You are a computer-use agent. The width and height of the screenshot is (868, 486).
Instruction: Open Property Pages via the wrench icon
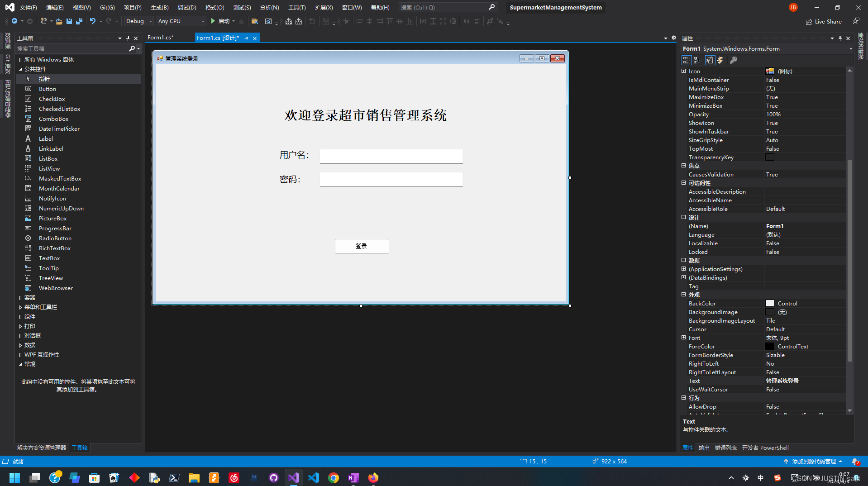(x=734, y=60)
